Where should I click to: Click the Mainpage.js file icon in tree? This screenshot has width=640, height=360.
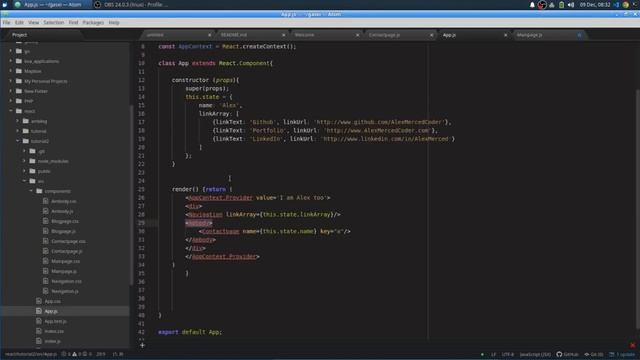click(46, 271)
